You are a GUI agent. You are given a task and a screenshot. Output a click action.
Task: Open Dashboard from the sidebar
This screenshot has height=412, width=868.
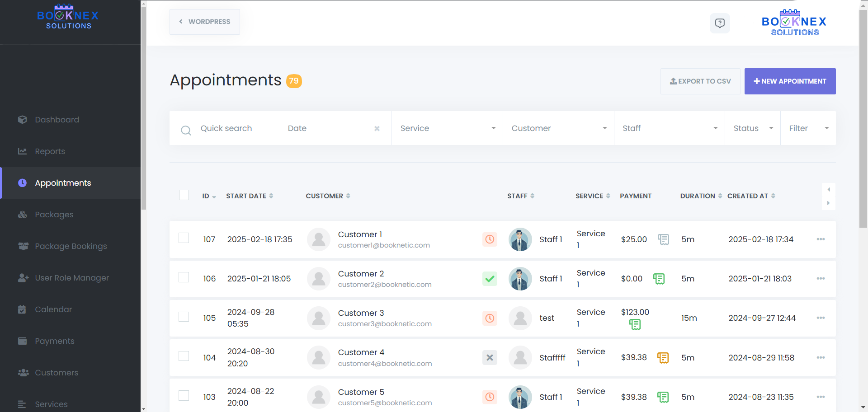(x=57, y=120)
